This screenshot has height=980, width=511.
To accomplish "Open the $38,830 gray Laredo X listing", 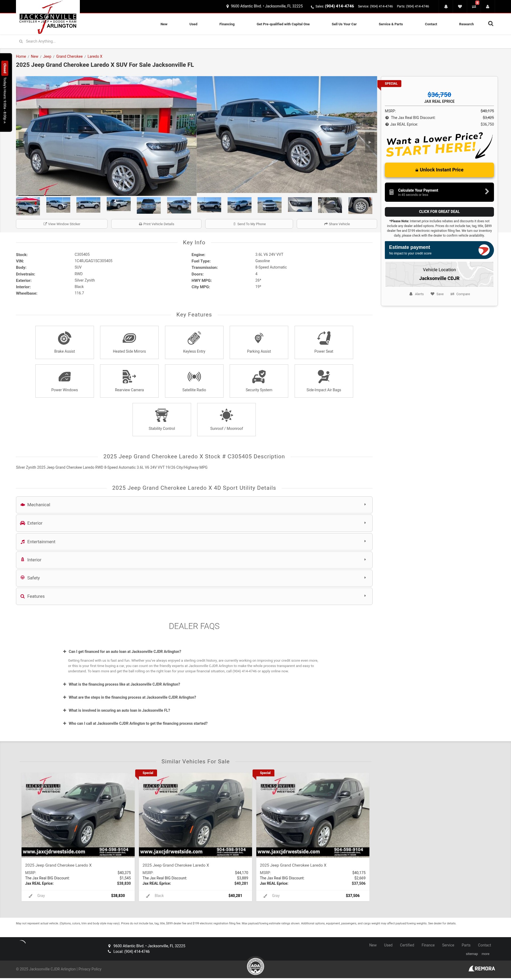I will (78, 837).
